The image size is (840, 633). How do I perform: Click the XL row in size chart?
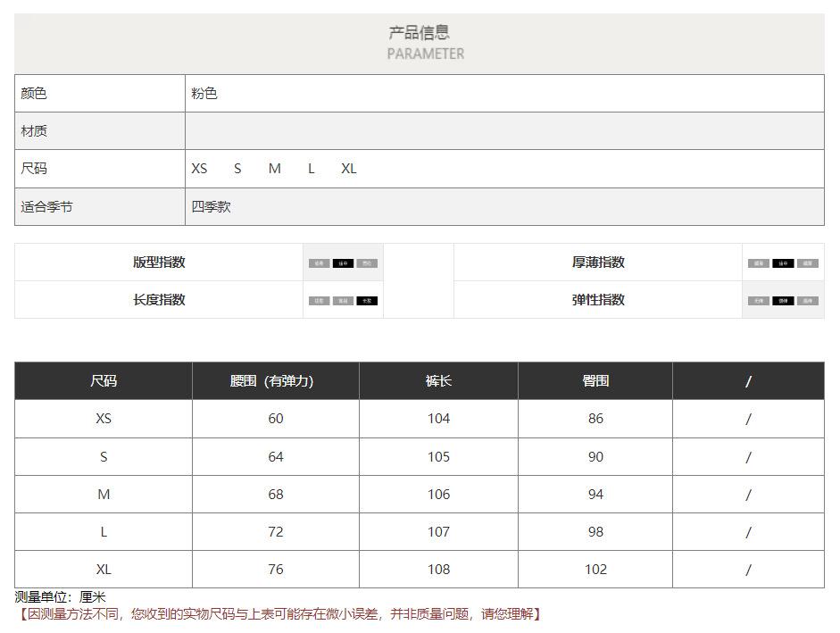[x=104, y=570]
